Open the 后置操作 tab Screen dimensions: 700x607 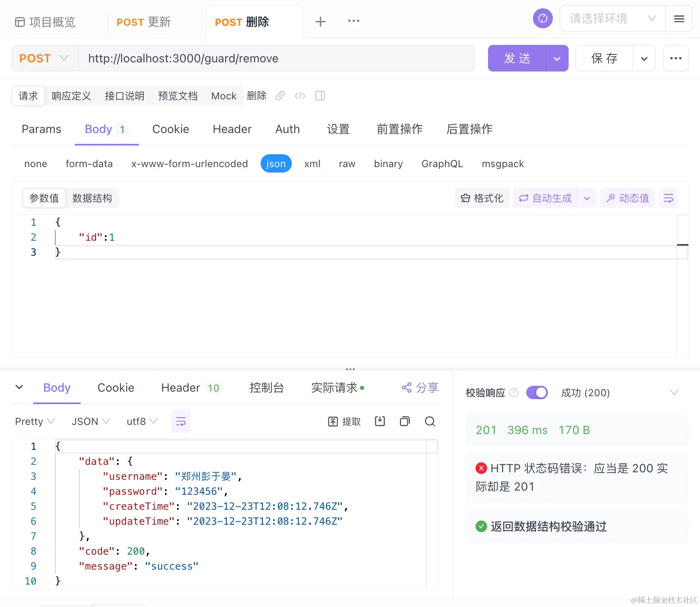(469, 129)
